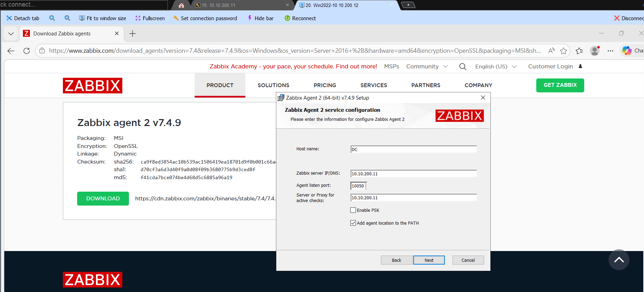
Task: Switch to the 10.10.200.11 session tab
Action: click(240, 5)
